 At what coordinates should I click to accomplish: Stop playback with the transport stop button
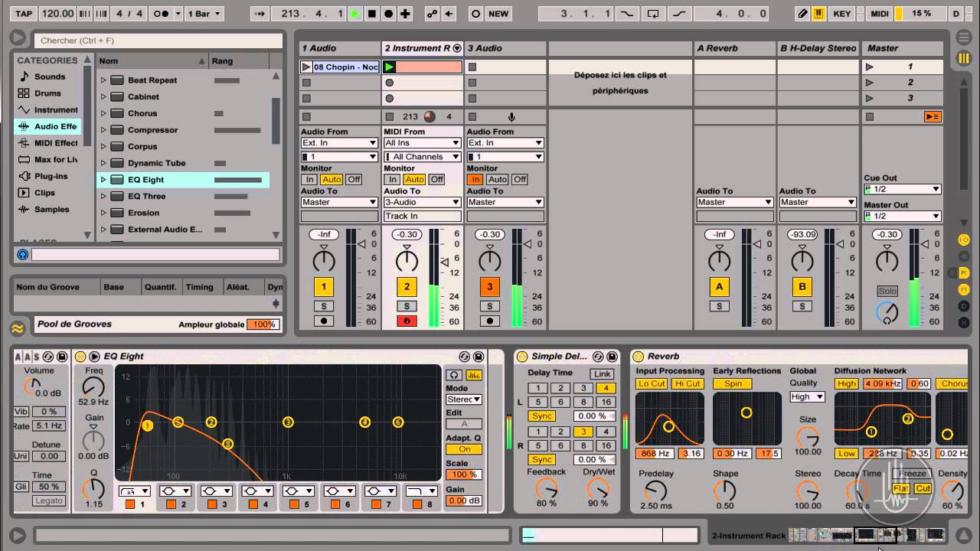[x=372, y=14]
